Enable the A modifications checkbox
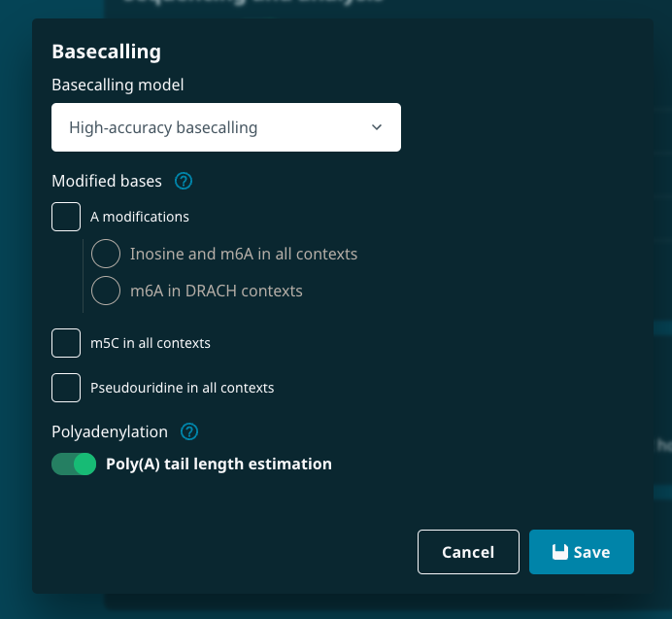The height and width of the screenshot is (619, 672). pyautogui.click(x=66, y=217)
